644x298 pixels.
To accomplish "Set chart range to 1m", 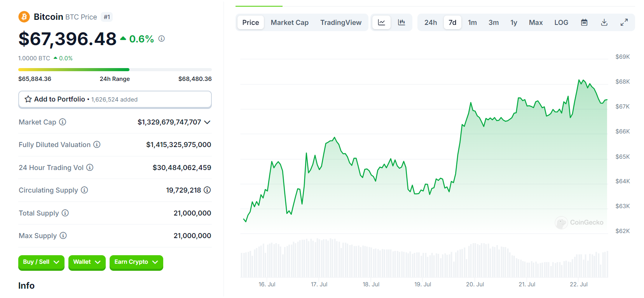I will pos(472,23).
